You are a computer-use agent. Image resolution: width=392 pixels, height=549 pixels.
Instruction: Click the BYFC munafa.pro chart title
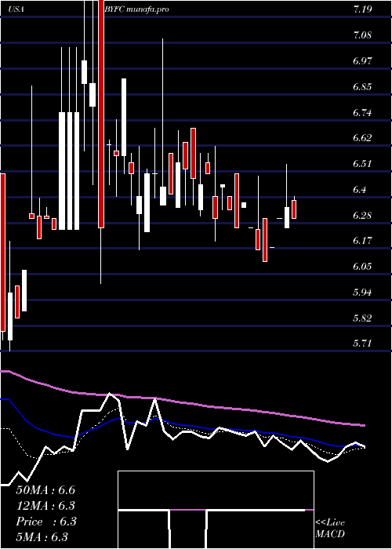point(137,9)
